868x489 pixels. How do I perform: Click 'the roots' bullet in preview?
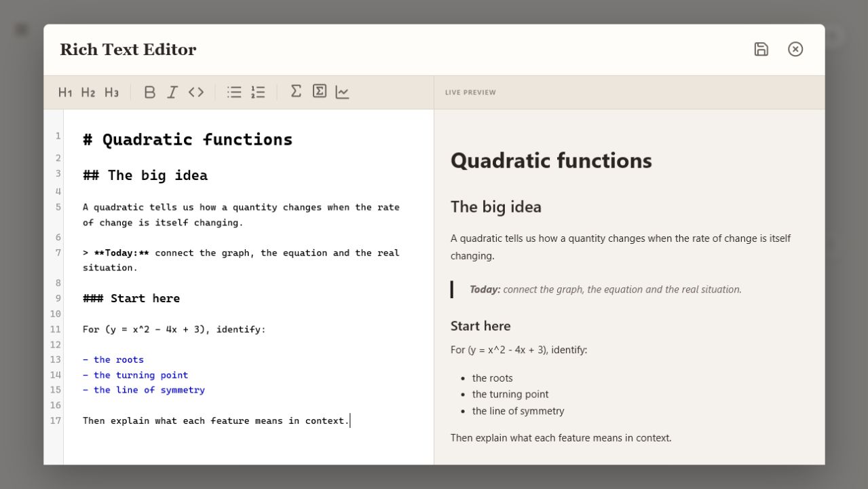coord(493,378)
